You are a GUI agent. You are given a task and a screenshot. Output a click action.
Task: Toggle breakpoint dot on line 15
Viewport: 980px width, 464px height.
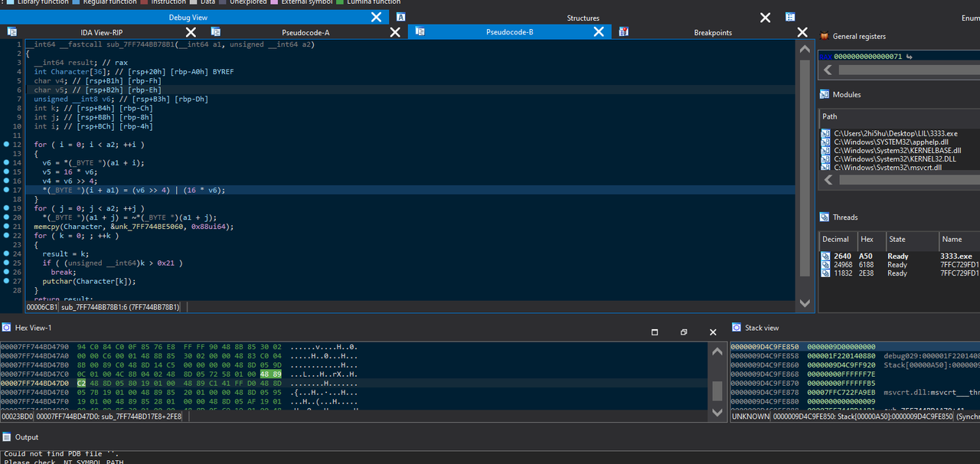[6, 172]
